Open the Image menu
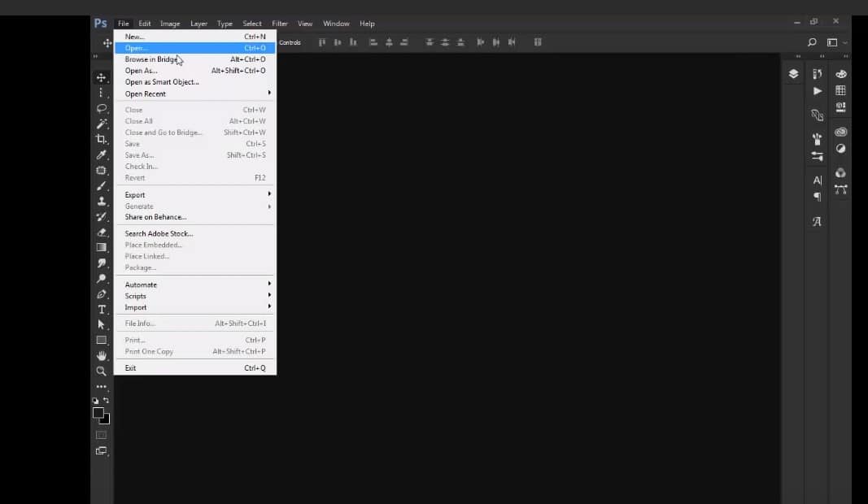 tap(170, 24)
